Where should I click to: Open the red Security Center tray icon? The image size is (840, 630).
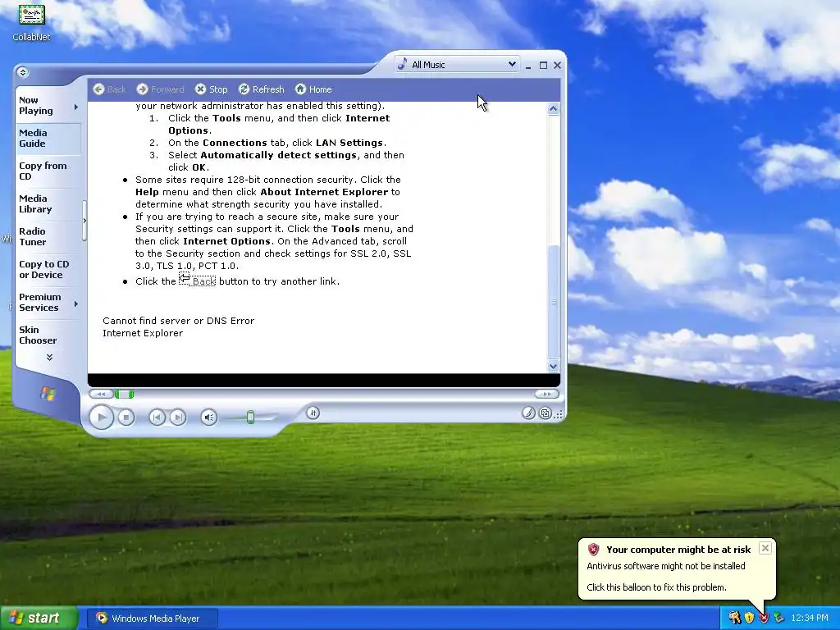(764, 619)
